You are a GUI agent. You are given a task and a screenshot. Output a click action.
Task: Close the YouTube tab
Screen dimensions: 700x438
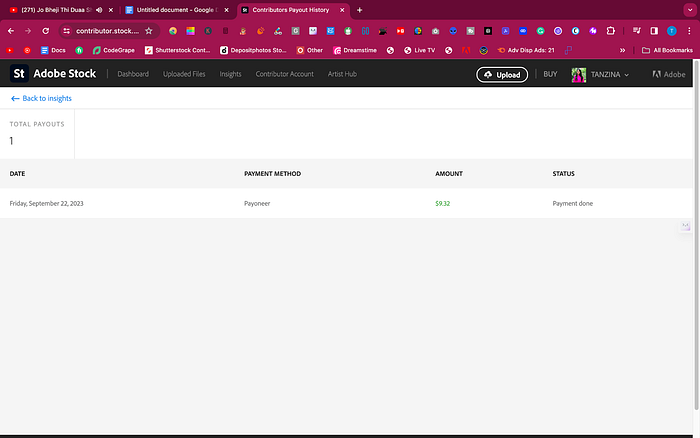tap(111, 10)
